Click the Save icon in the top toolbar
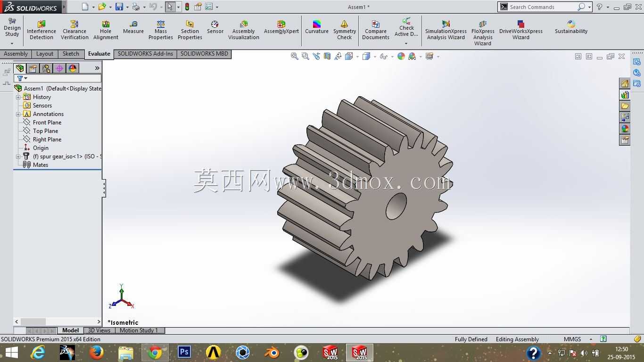This screenshot has height=362, width=644. [x=119, y=7]
